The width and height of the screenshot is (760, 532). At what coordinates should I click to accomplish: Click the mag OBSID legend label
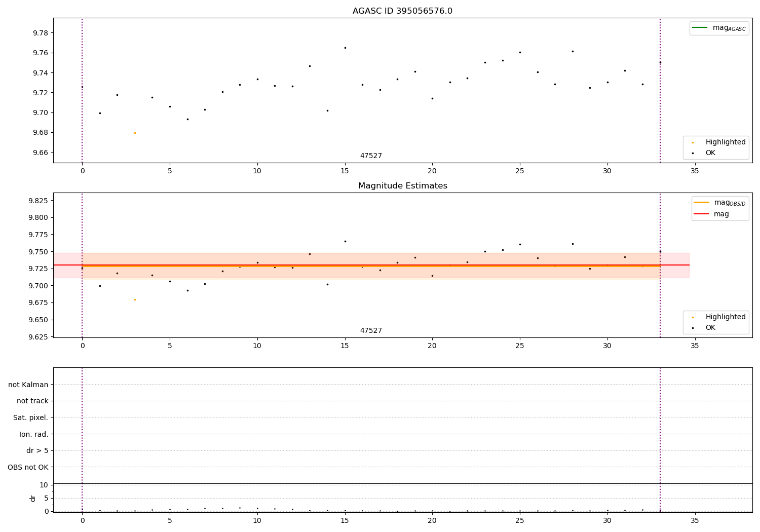tap(730, 203)
